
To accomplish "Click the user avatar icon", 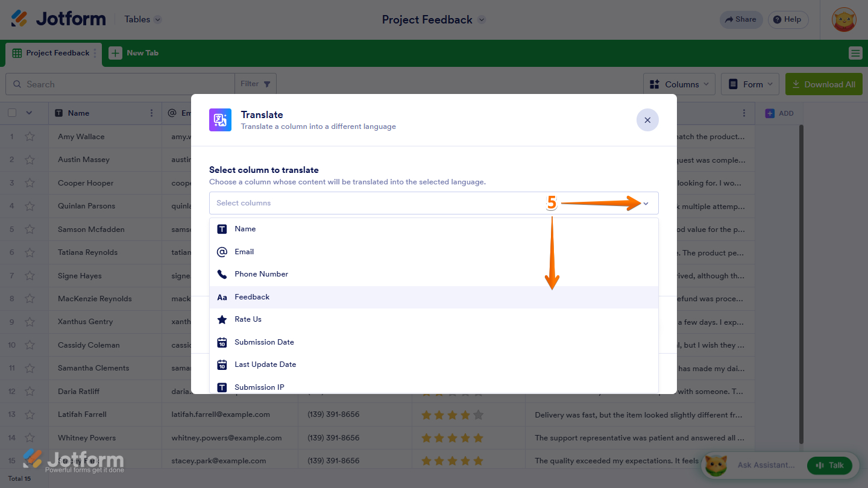I will pyautogui.click(x=844, y=20).
